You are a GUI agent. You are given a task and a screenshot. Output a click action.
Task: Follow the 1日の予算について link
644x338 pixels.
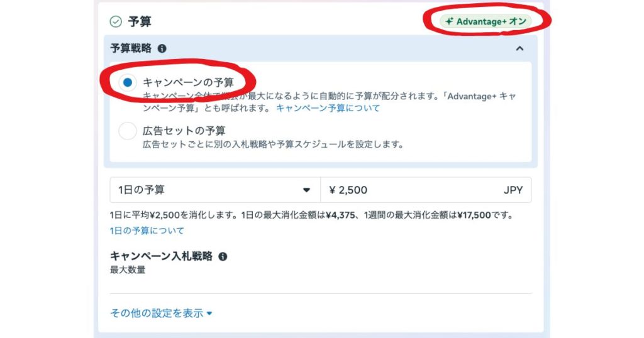[x=147, y=231]
